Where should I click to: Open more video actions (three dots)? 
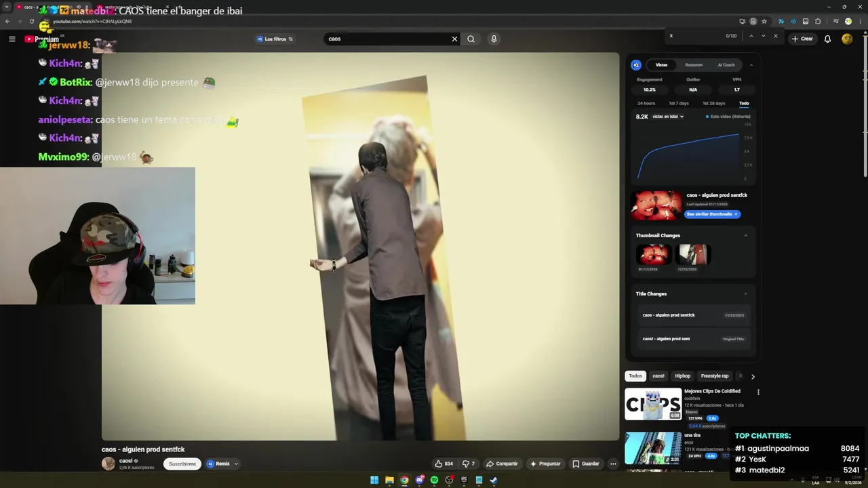tap(613, 464)
